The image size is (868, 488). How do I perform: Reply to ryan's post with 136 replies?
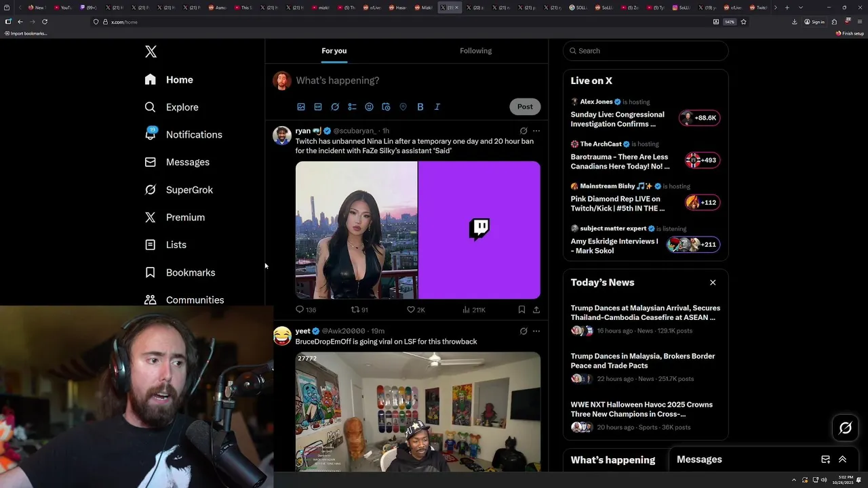[x=306, y=310]
